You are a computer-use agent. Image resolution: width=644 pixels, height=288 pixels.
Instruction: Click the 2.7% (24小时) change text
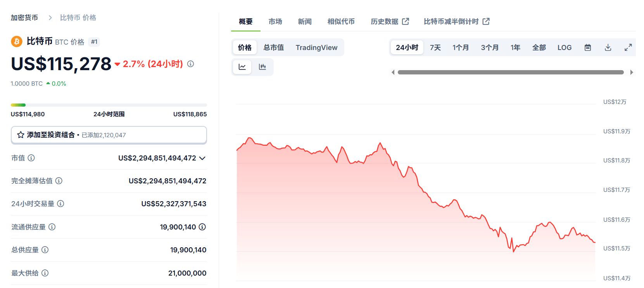point(153,64)
